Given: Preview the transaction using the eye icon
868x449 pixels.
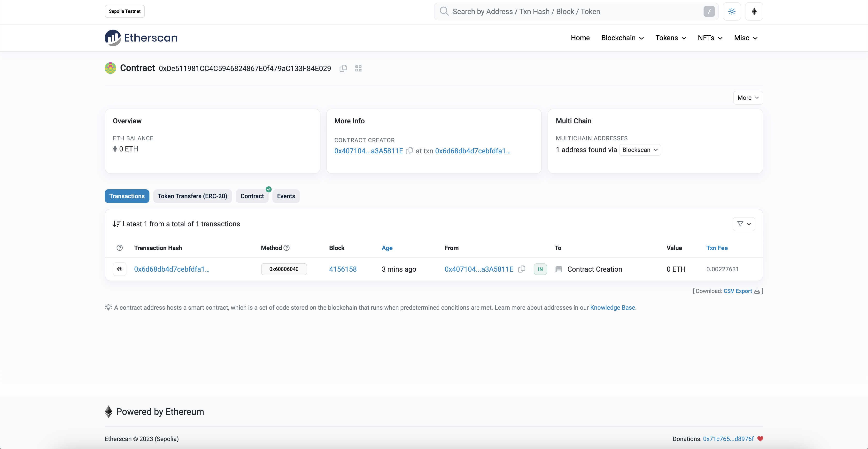Looking at the screenshot, I should click(x=120, y=269).
